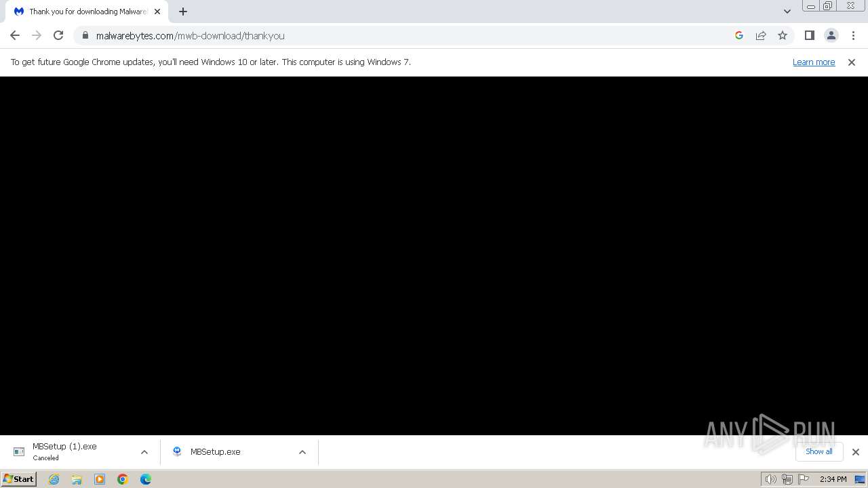Click the forward navigation arrow
868x488 pixels.
(x=37, y=35)
